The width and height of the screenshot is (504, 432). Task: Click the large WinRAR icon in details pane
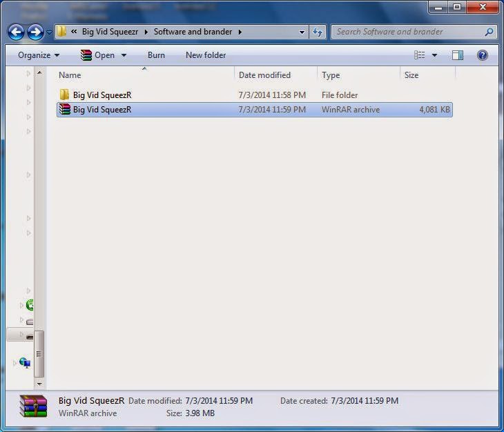pos(33,406)
